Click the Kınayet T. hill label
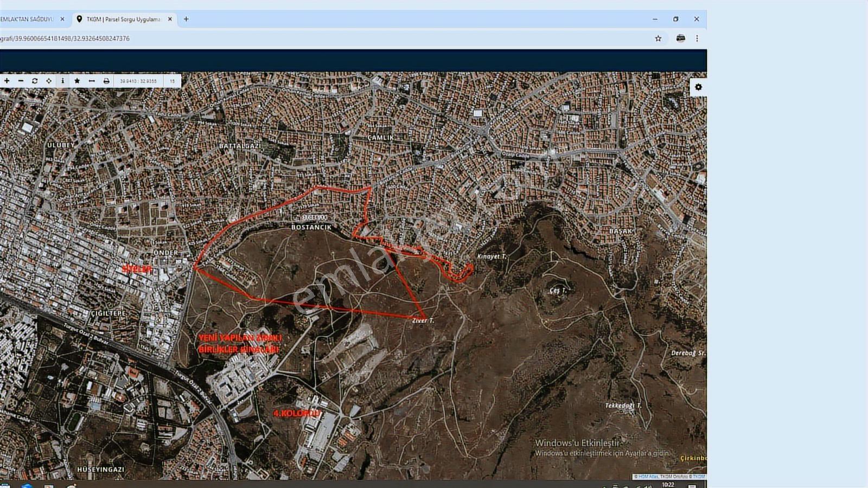The height and width of the screenshot is (488, 868). click(x=492, y=256)
